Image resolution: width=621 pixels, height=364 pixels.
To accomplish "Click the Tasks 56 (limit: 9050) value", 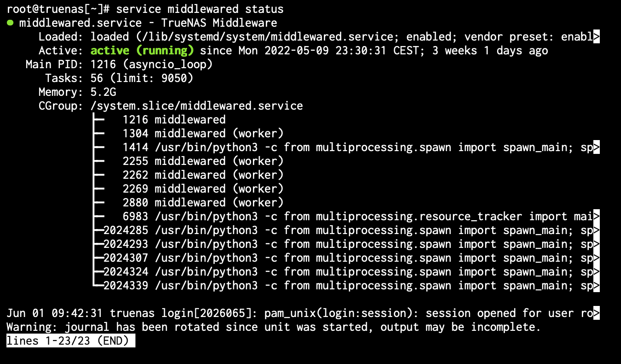I will 142,78.
